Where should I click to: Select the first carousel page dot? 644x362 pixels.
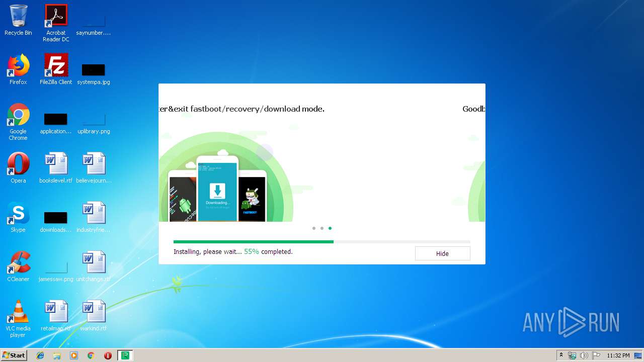pos(314,228)
